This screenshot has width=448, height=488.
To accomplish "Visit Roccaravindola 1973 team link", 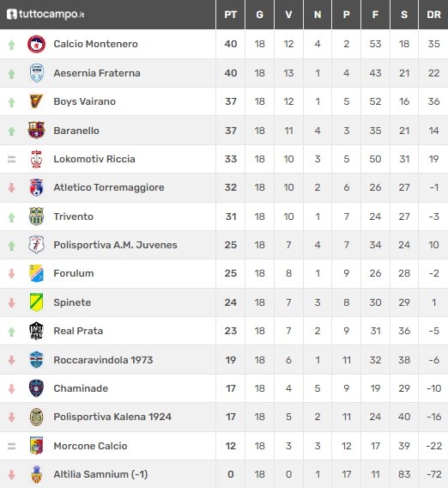I will click(x=103, y=360).
